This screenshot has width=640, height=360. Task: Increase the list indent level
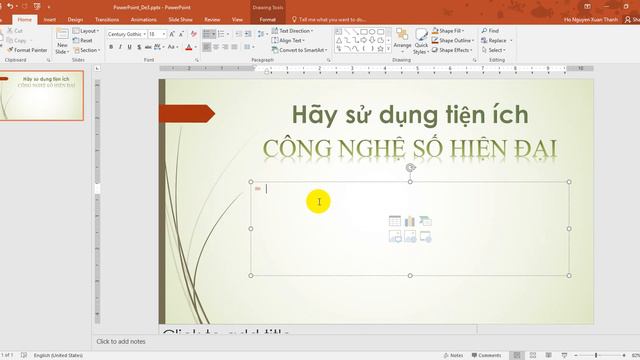(248, 34)
